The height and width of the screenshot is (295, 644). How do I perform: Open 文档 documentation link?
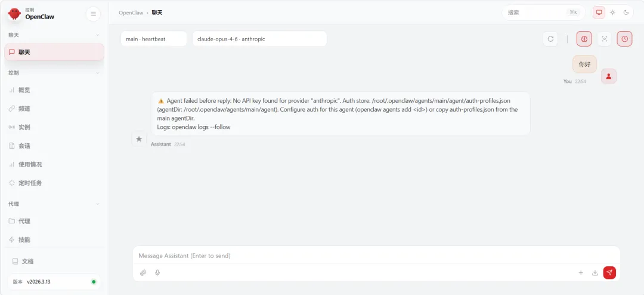pyautogui.click(x=54, y=262)
